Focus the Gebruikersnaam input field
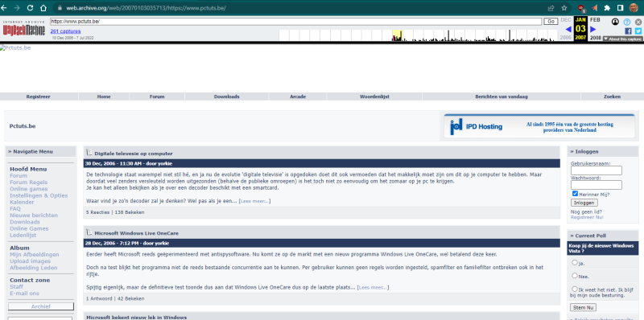644x320 pixels. tap(597, 170)
